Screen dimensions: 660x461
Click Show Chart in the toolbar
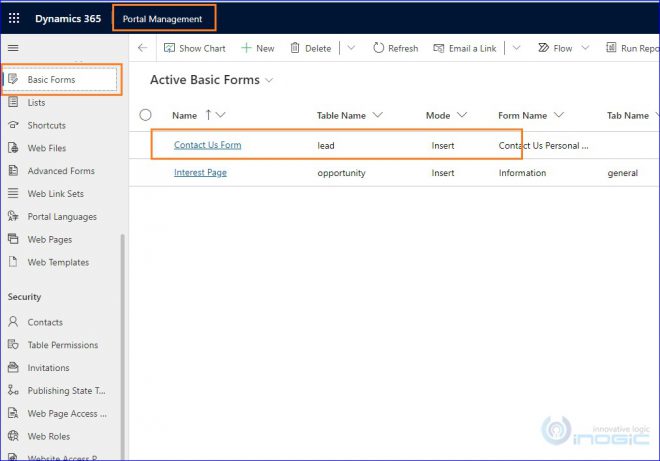point(194,48)
